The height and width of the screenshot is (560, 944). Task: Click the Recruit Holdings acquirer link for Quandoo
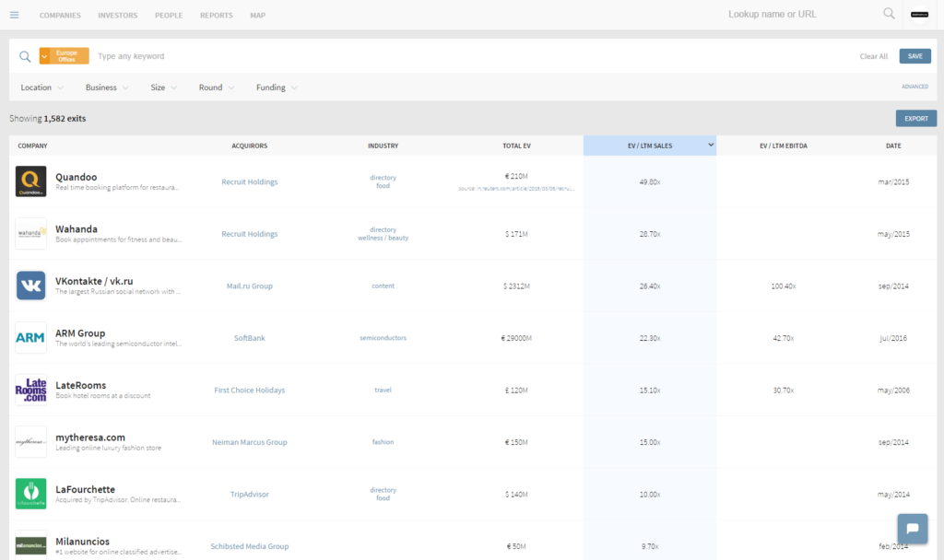[x=249, y=182]
